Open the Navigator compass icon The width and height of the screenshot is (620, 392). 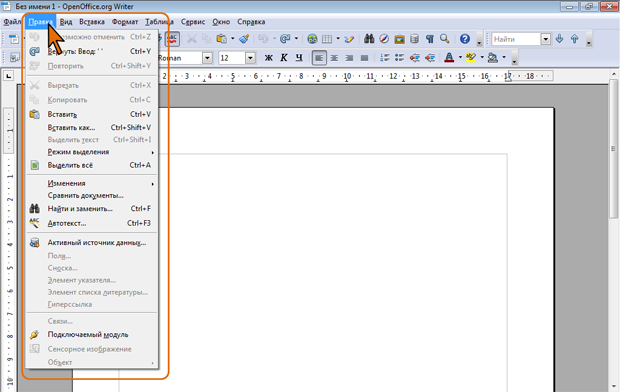click(x=384, y=39)
